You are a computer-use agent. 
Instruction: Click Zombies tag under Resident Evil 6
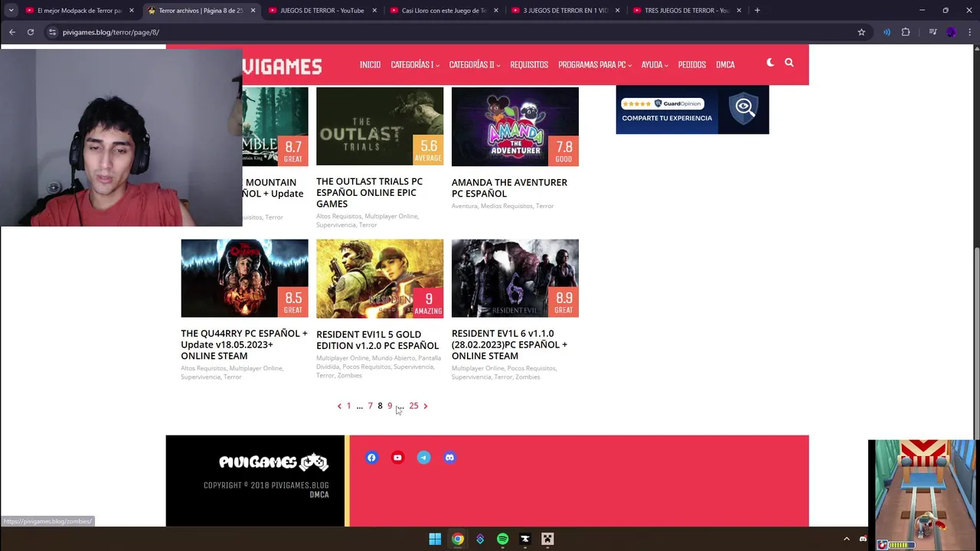point(528,377)
